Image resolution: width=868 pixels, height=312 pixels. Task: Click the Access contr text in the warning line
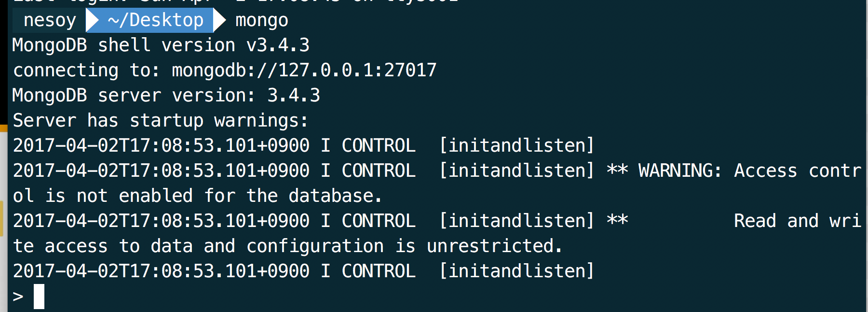pos(798,171)
